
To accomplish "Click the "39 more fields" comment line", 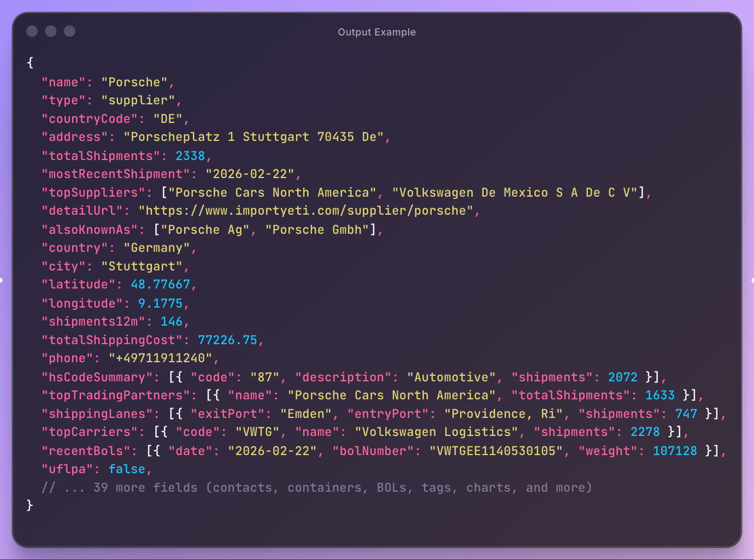I will tap(317, 488).
